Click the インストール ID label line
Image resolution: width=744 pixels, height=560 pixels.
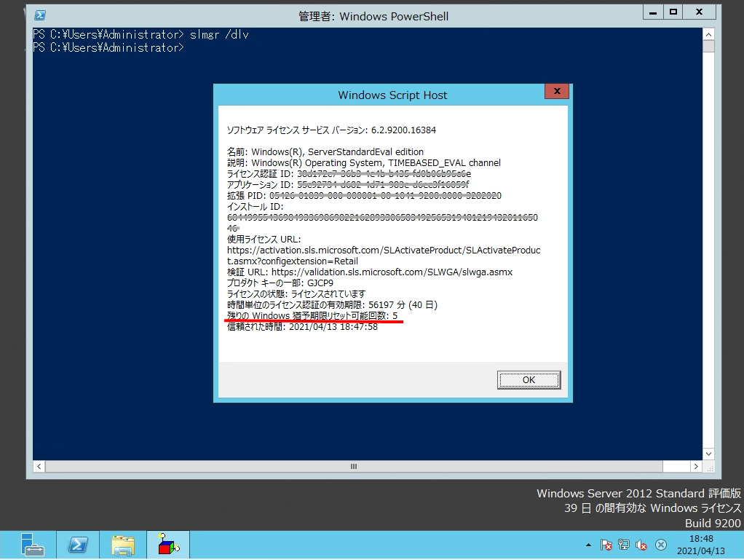(x=255, y=206)
